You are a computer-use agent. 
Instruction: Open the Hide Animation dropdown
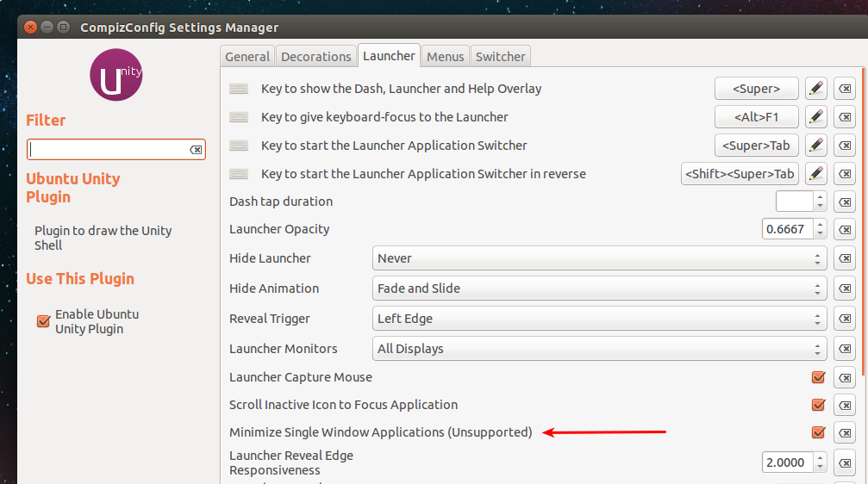600,289
